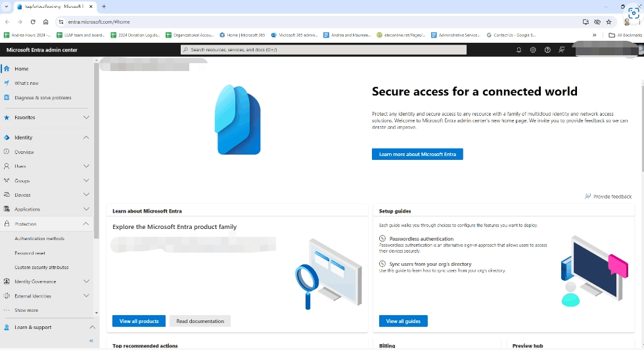Select the Groups icon in sidebar
Image resolution: width=644 pixels, height=350 pixels.
[7, 180]
